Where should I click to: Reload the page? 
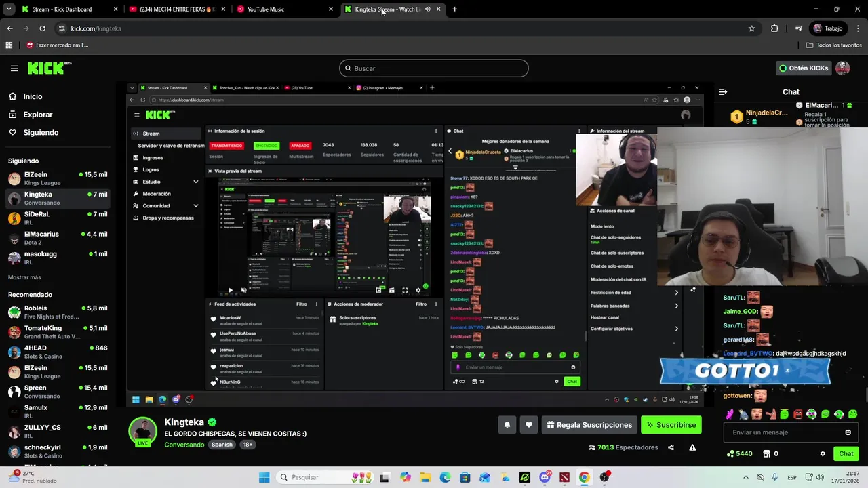[42, 28]
